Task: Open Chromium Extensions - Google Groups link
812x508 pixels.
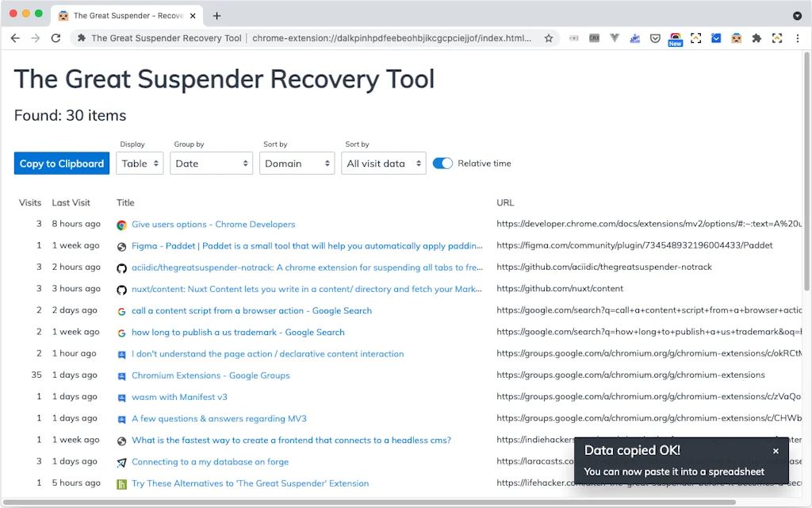Action: (x=211, y=375)
